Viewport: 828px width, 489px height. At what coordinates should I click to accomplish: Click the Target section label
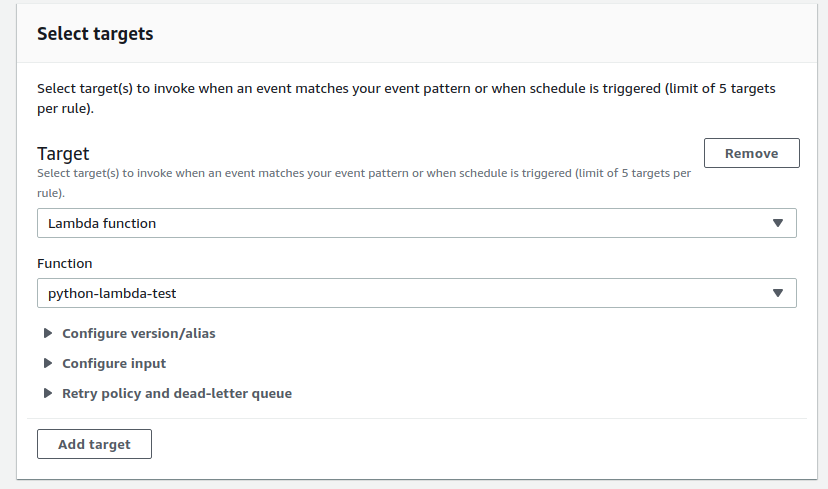click(63, 153)
